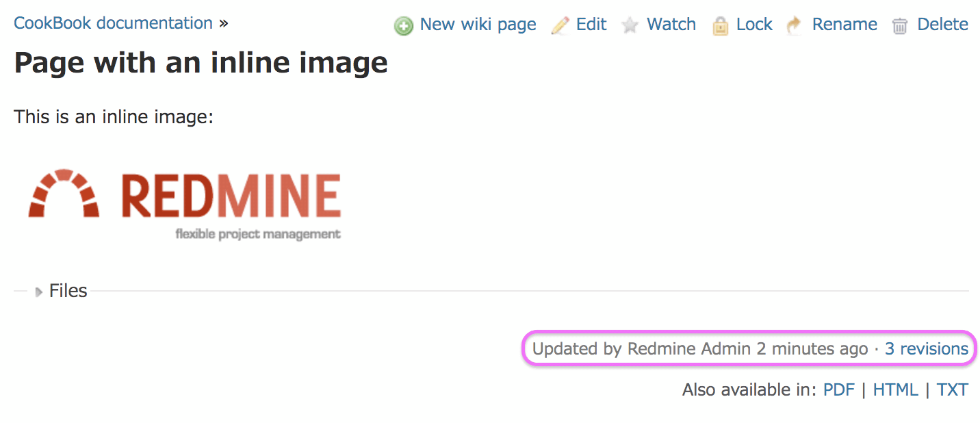Open the Files section label
This screenshot has height=423, width=980.
pos(68,291)
